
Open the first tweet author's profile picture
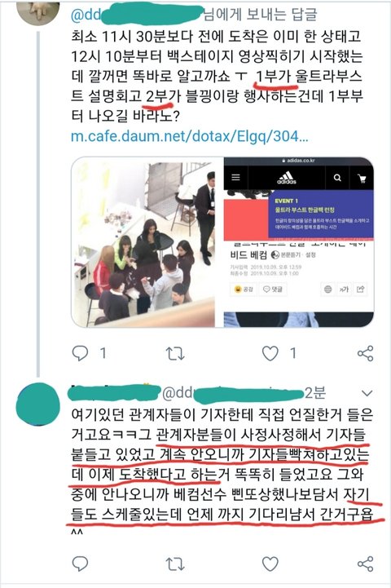(x=38, y=12)
